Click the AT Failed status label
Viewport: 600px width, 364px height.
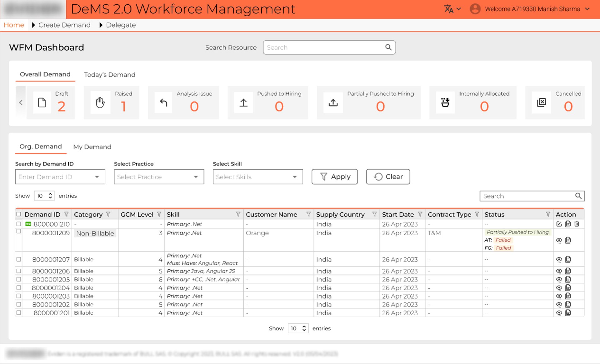(x=503, y=240)
